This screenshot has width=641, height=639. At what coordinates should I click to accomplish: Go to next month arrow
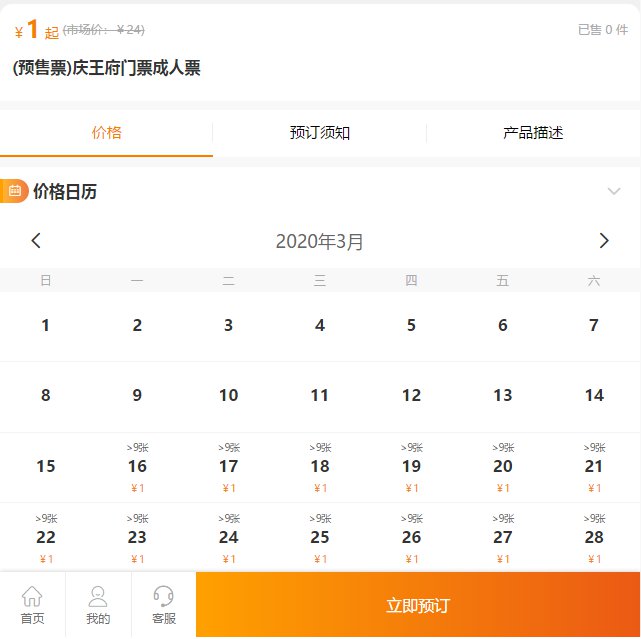point(603,240)
